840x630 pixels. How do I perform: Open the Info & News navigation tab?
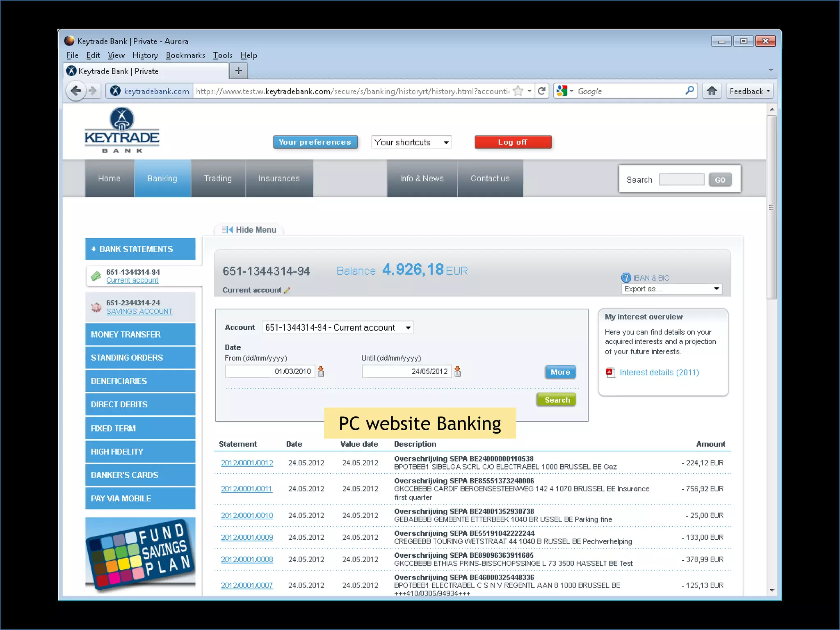422,178
